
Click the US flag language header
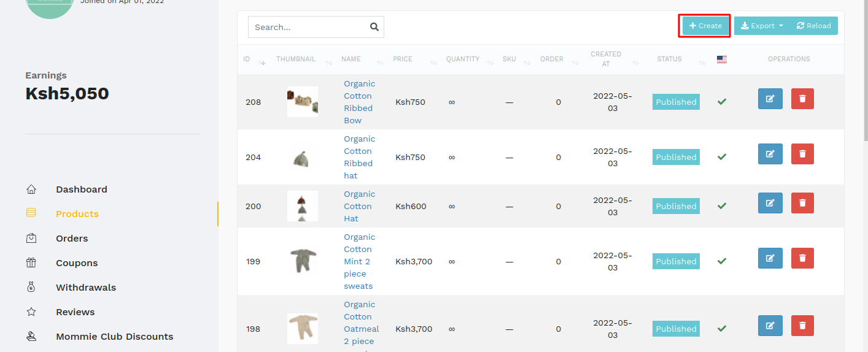pyautogui.click(x=722, y=59)
